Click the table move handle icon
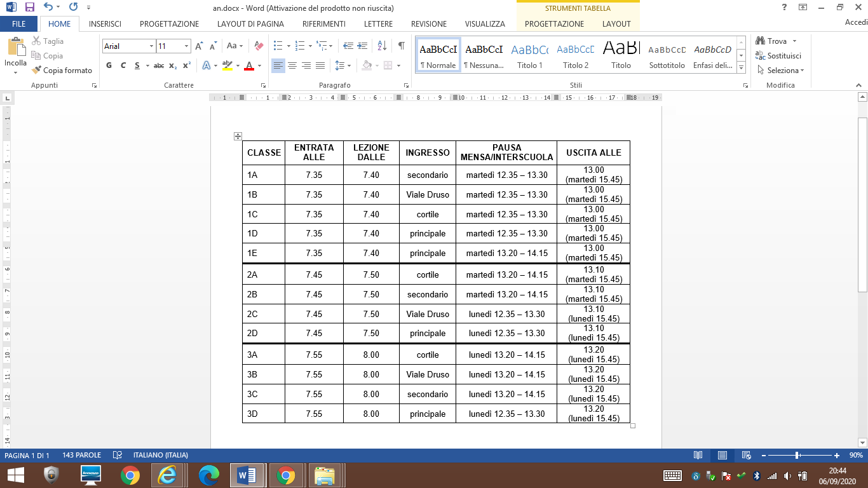The height and width of the screenshot is (488, 868). tap(238, 136)
